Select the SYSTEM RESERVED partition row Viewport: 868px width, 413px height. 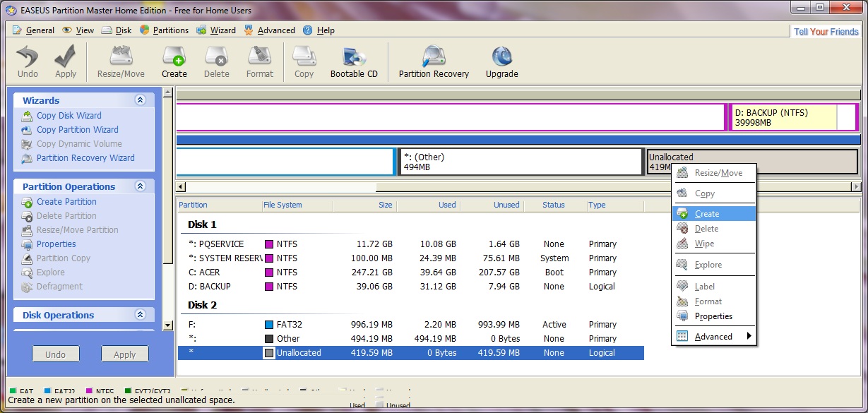click(410, 258)
